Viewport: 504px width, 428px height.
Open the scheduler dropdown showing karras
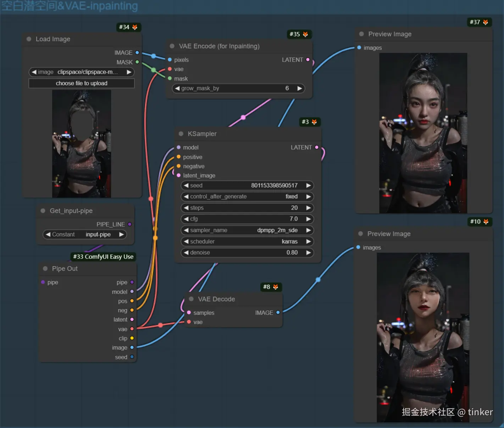pos(247,241)
